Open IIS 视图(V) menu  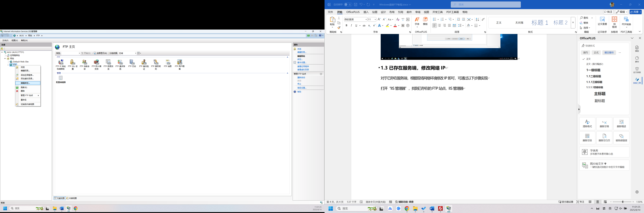point(14,40)
